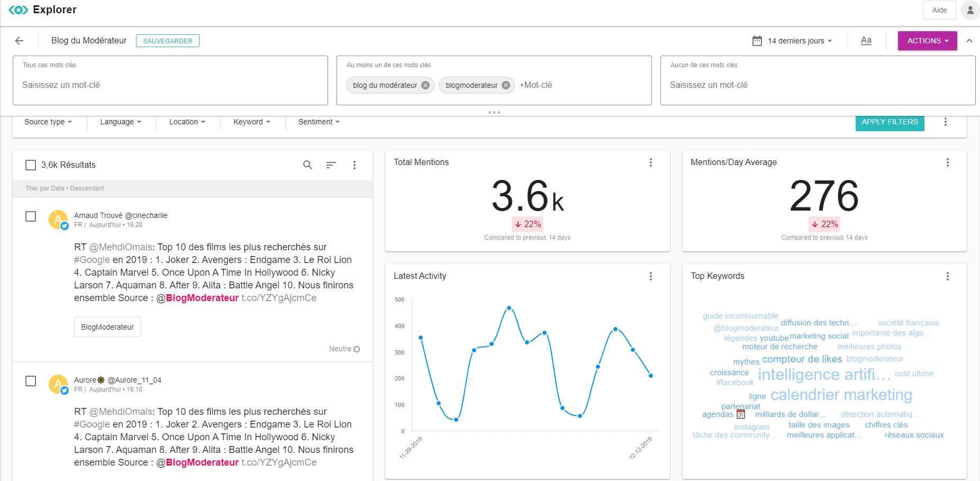The width and height of the screenshot is (980, 481).
Task: Click the APPLY FILTERS button
Action: pyautogui.click(x=890, y=122)
